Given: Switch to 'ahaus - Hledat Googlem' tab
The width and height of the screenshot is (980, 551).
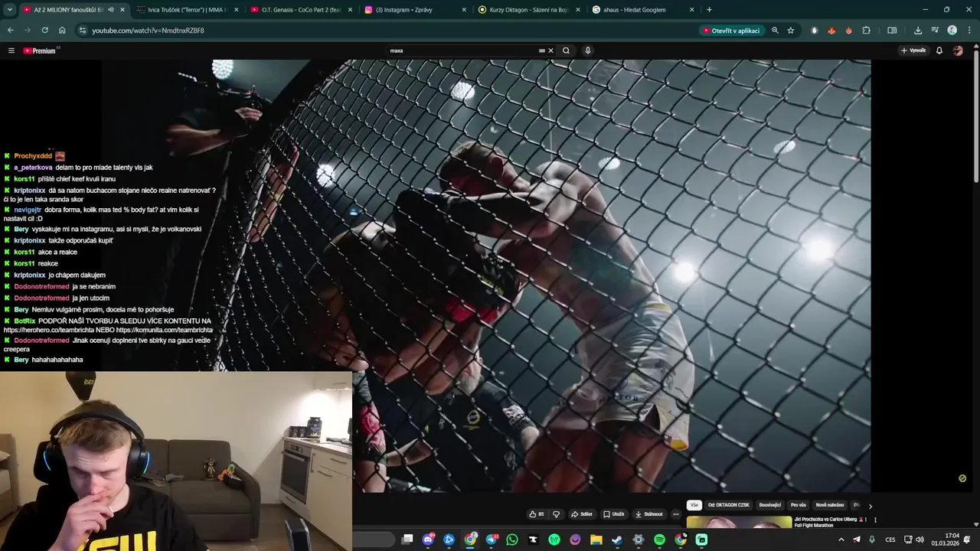Looking at the screenshot, I should click(643, 10).
